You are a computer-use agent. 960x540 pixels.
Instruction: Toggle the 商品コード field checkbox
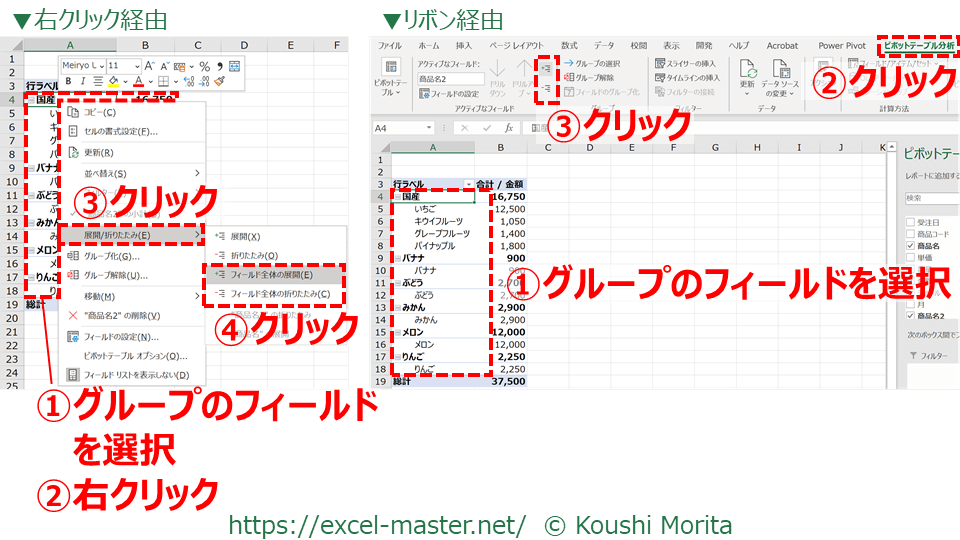point(908,234)
